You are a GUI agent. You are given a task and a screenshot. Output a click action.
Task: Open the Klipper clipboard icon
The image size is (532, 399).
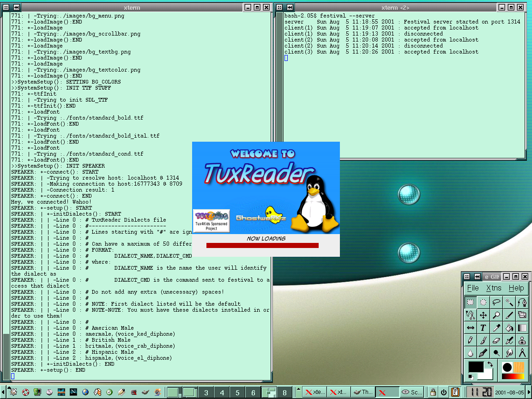[455, 392]
